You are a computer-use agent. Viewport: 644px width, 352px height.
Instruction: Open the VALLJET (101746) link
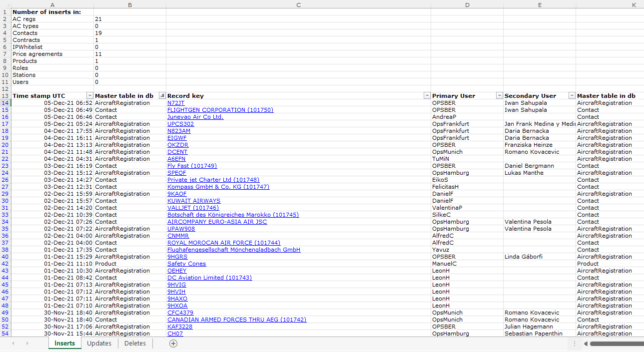point(193,208)
